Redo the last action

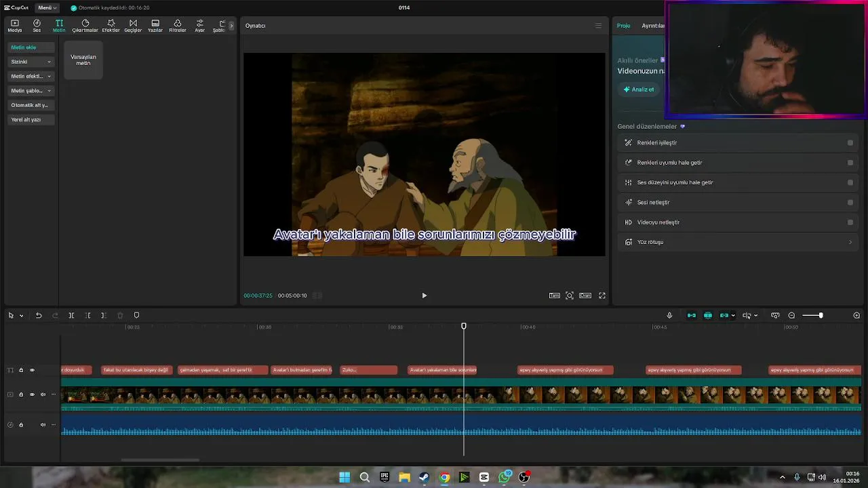coord(56,315)
